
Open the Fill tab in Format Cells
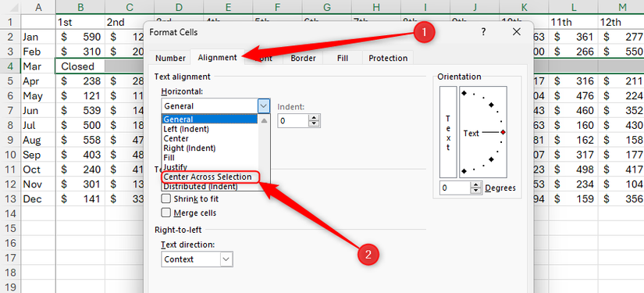pos(343,58)
